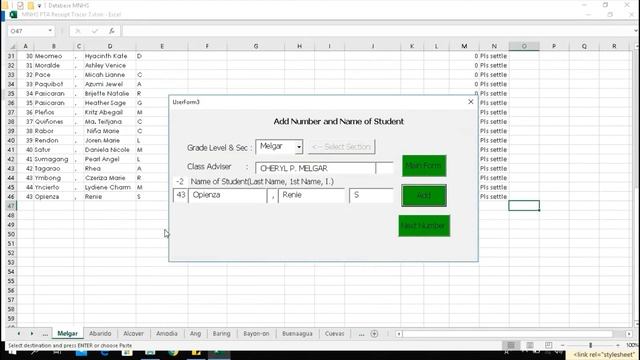Click the Main Form button
This screenshot has height=360, width=640.
pyautogui.click(x=424, y=166)
